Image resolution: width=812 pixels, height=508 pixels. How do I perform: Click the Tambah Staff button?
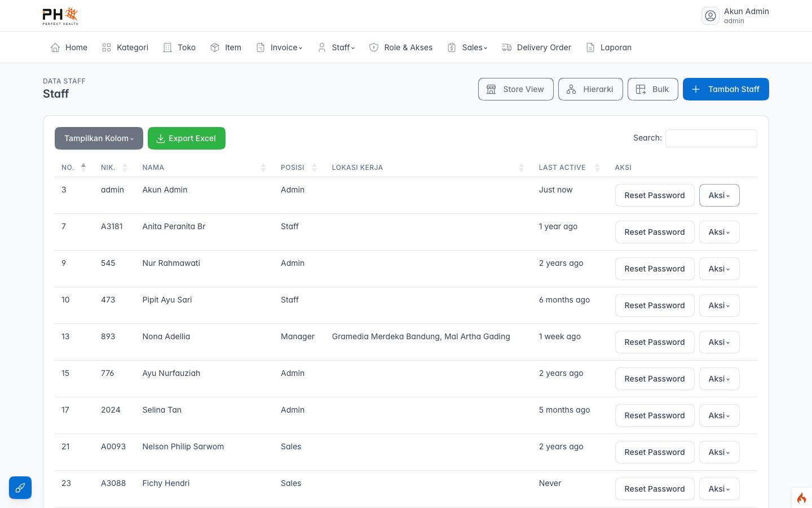(x=726, y=89)
